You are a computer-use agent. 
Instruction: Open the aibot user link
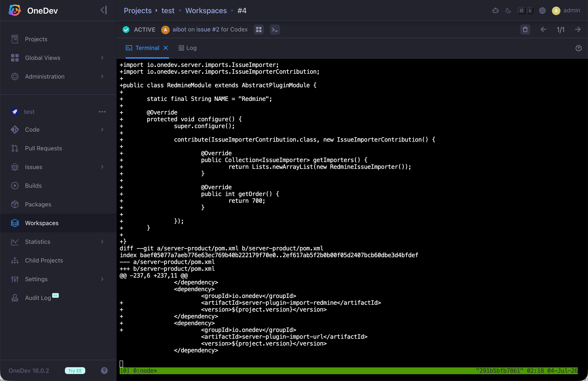(x=179, y=30)
